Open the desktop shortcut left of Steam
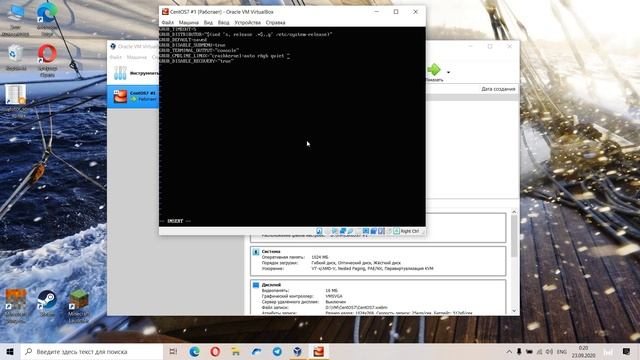640x360 pixels. (16, 306)
